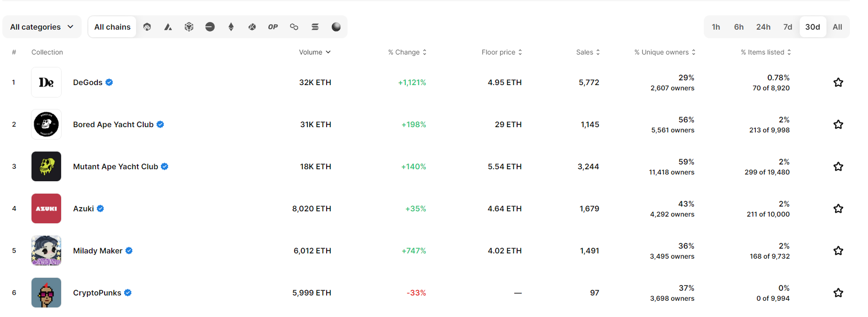Sort by Sales column

588,52
